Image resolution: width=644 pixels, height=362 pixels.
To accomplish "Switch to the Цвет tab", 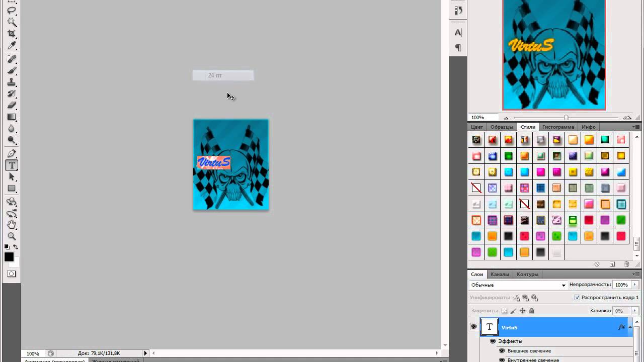I will pos(477,127).
